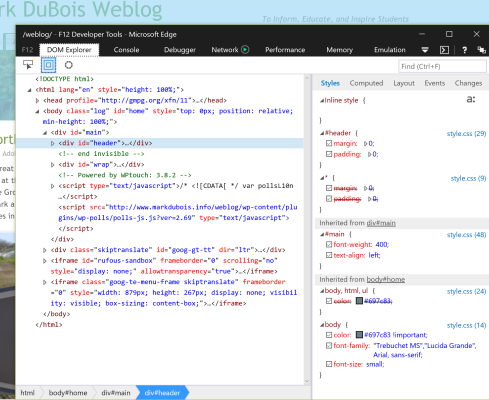Start network capture with the play icon
Image resolution: width=489 pixels, height=400 pixels.
245,50
